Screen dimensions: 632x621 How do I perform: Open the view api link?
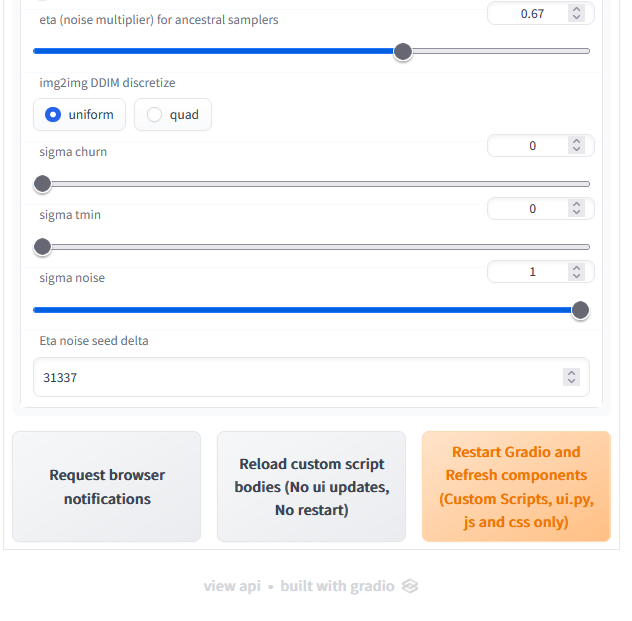[232, 586]
